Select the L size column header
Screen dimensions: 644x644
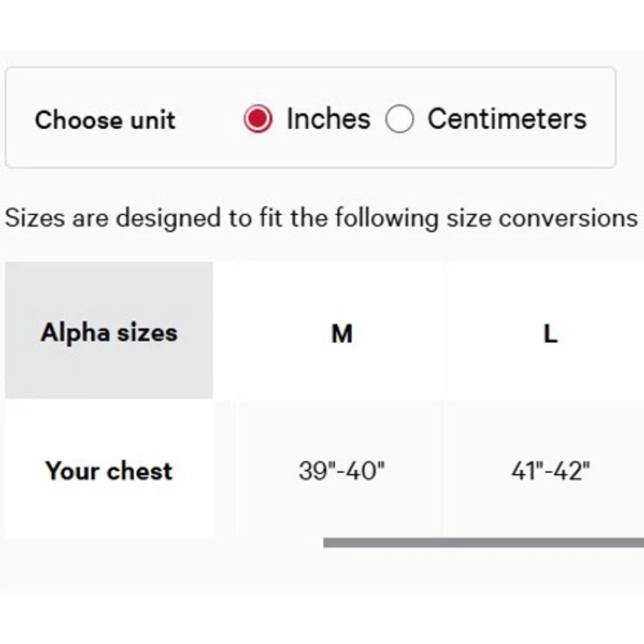[550, 334]
